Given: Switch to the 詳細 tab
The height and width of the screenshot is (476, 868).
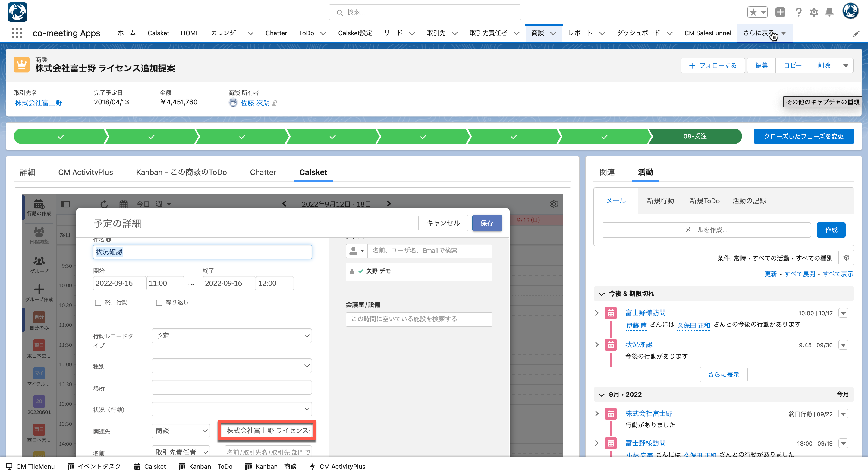Looking at the screenshot, I should click(x=28, y=172).
